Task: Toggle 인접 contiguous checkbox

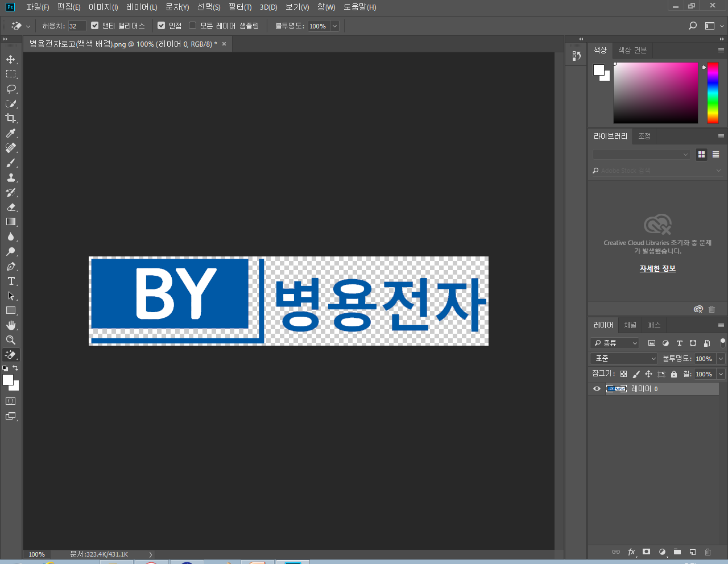Action: pyautogui.click(x=162, y=26)
